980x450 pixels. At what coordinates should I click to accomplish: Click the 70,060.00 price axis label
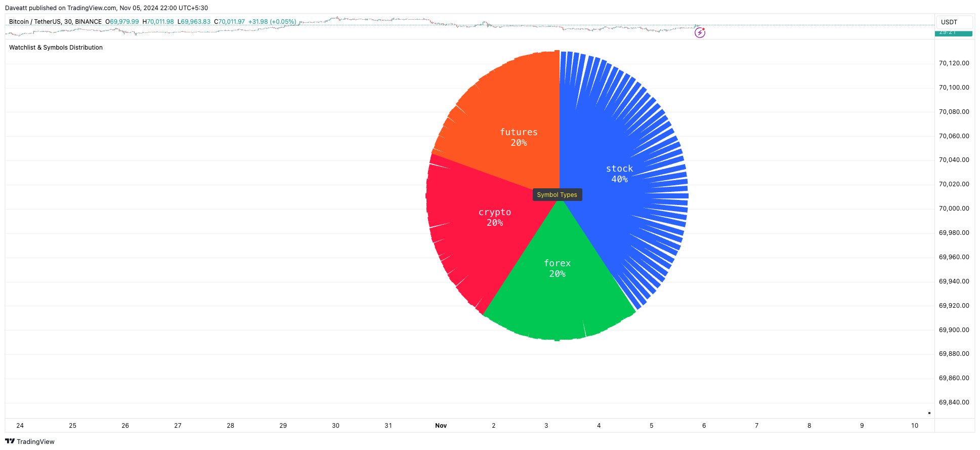click(x=954, y=136)
